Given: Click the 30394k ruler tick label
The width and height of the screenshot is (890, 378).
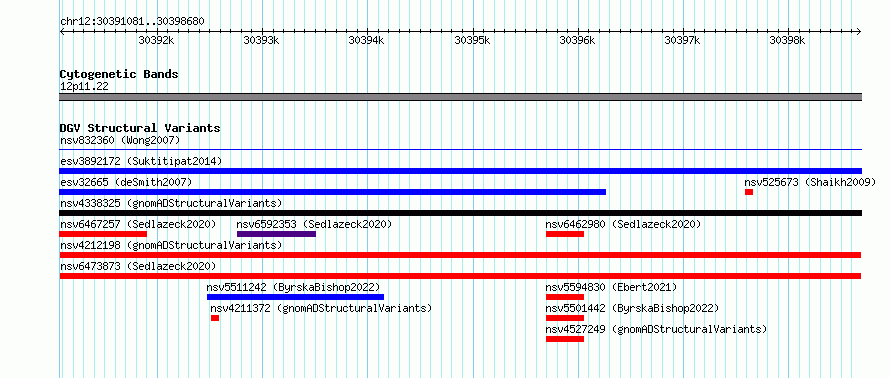Looking at the screenshot, I should click(x=366, y=40).
